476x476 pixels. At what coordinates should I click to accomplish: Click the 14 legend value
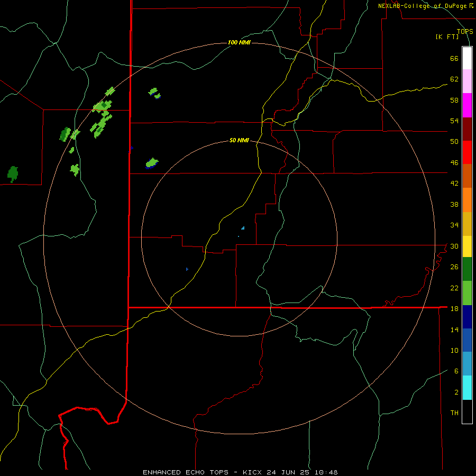(454, 329)
